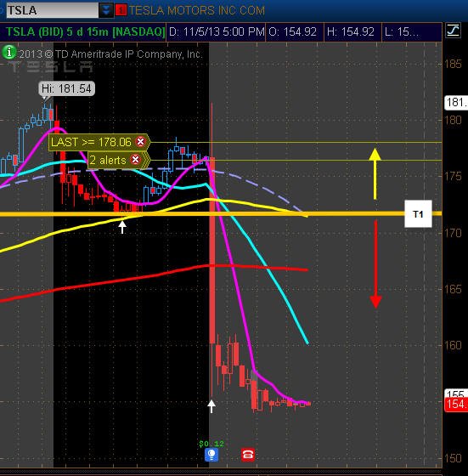
Task: Expand the TSLA symbol dropdown arrow
Action: coord(106,10)
